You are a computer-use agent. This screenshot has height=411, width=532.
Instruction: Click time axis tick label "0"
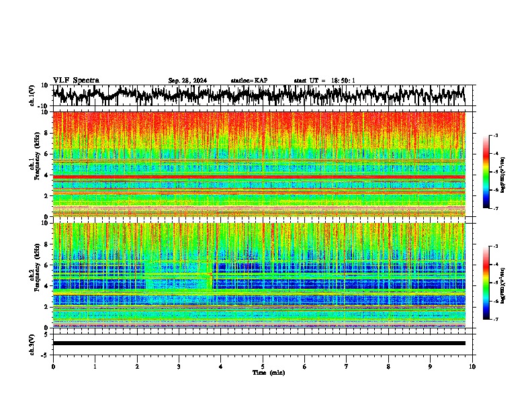coord(53,367)
